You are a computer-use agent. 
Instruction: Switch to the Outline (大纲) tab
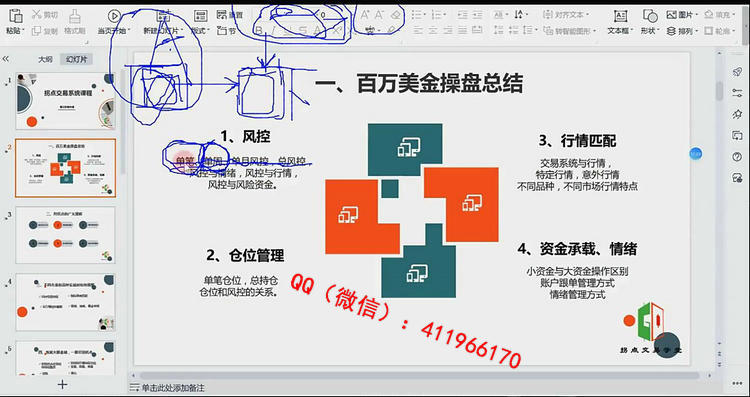click(45, 59)
